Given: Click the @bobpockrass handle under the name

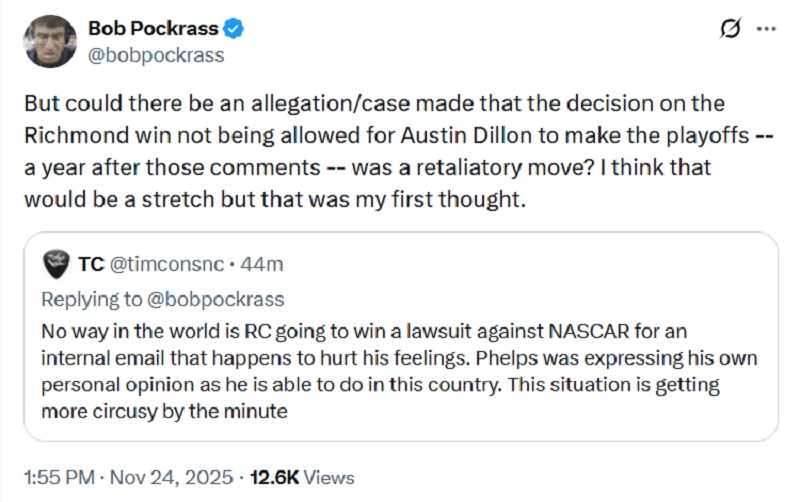Looking at the screenshot, I should [x=156, y=55].
